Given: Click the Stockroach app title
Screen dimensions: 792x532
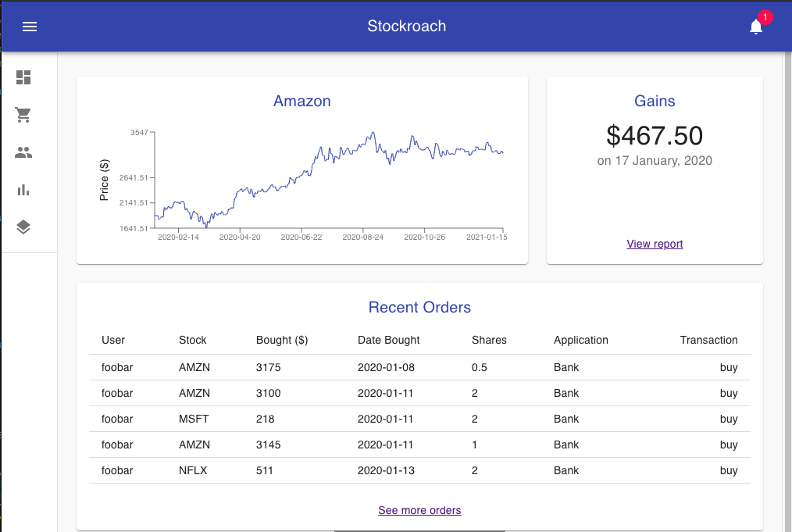Looking at the screenshot, I should pos(407,26).
